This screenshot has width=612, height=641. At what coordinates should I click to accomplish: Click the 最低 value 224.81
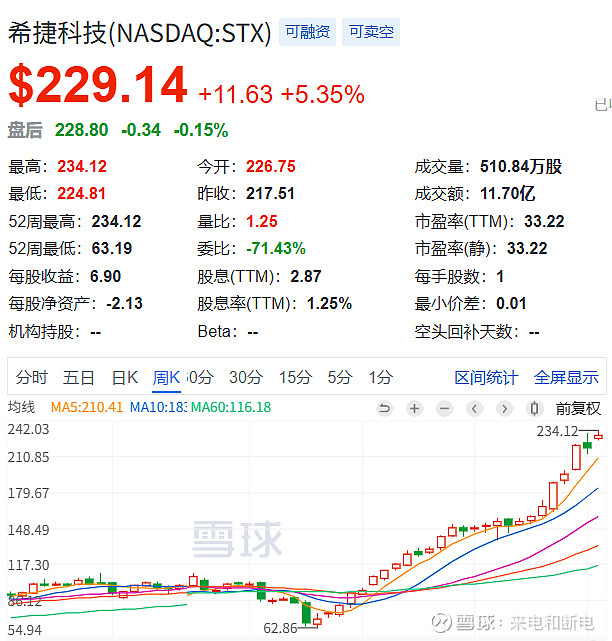[81, 193]
